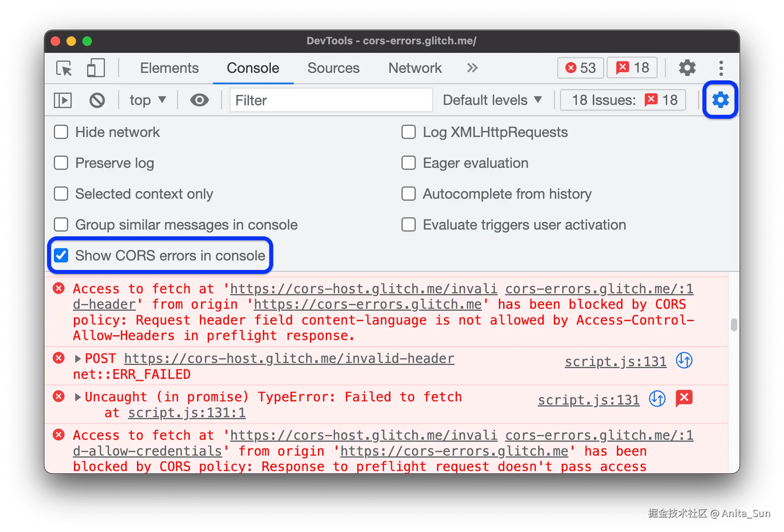Open the three-dot customize menu
Image resolution: width=784 pixels, height=532 pixels.
pyautogui.click(x=721, y=68)
